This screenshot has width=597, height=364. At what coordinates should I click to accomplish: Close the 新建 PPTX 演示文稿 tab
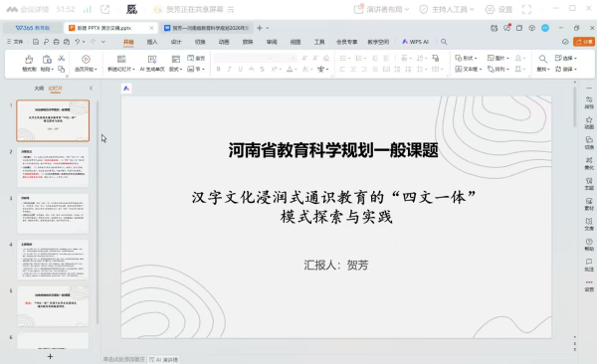coord(151,28)
